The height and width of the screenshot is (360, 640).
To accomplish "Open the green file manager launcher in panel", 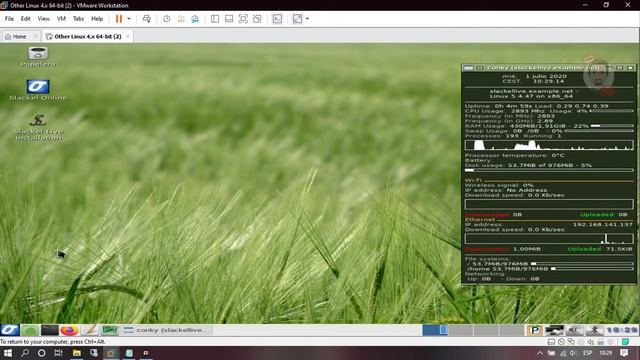I will point(30,330).
